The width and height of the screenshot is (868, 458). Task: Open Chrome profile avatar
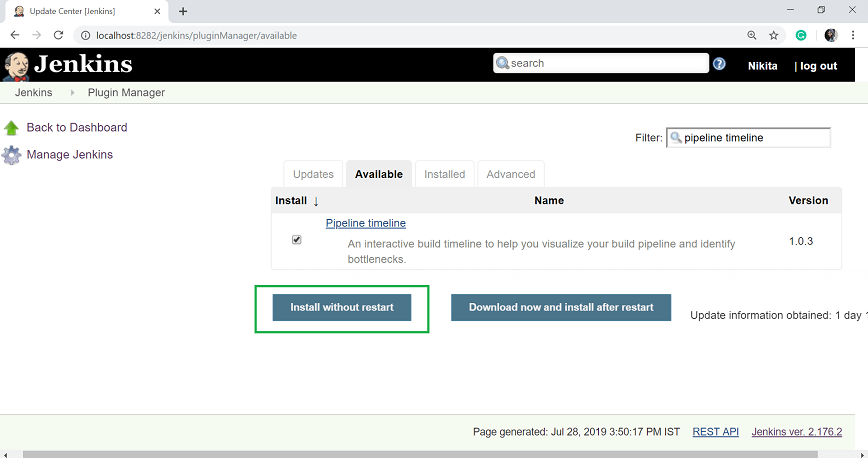(x=830, y=35)
